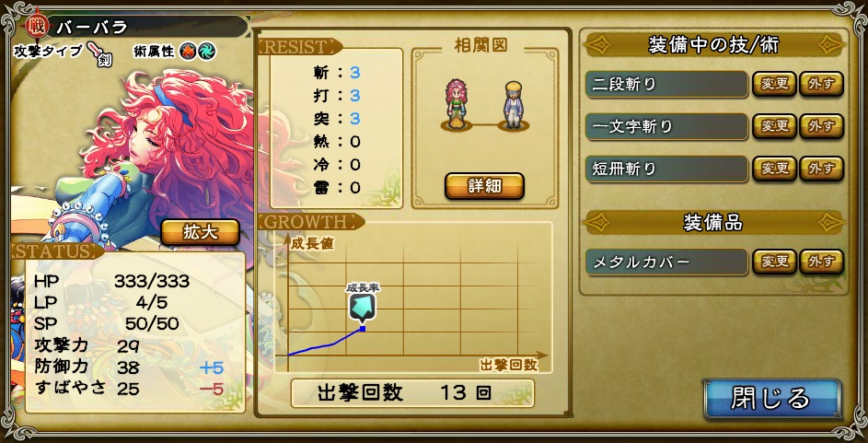Image resolution: width=868 pixels, height=443 pixels.
Task: Unequip the メタルカバー item
Action: pyautogui.click(x=821, y=262)
